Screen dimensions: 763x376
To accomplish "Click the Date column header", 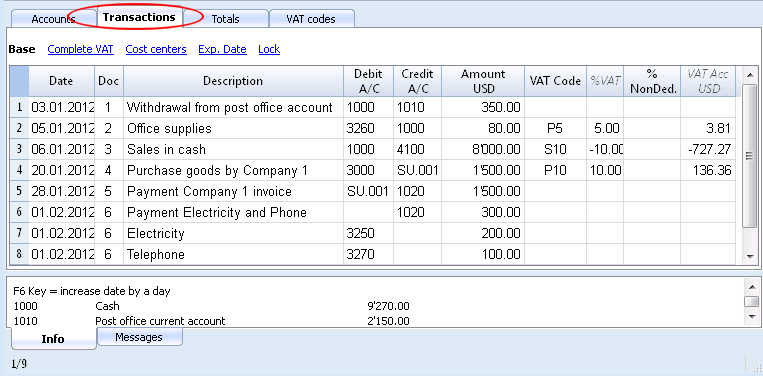I will (61, 81).
